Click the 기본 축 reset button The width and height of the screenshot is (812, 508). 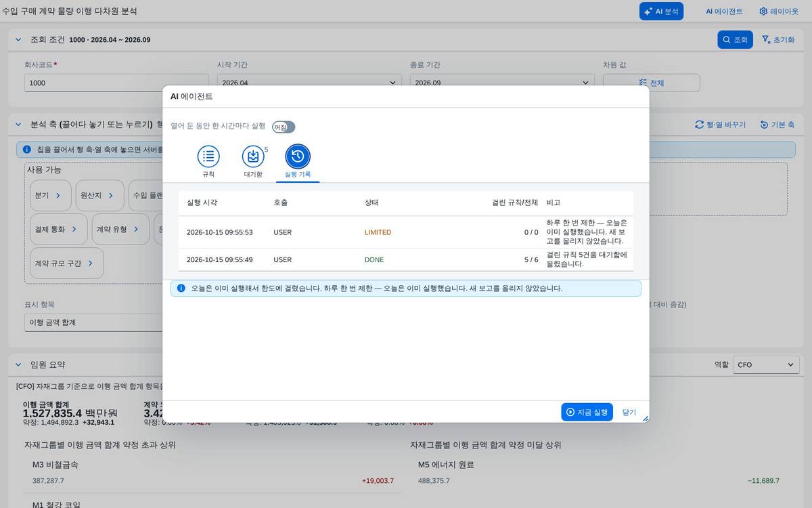pos(777,125)
